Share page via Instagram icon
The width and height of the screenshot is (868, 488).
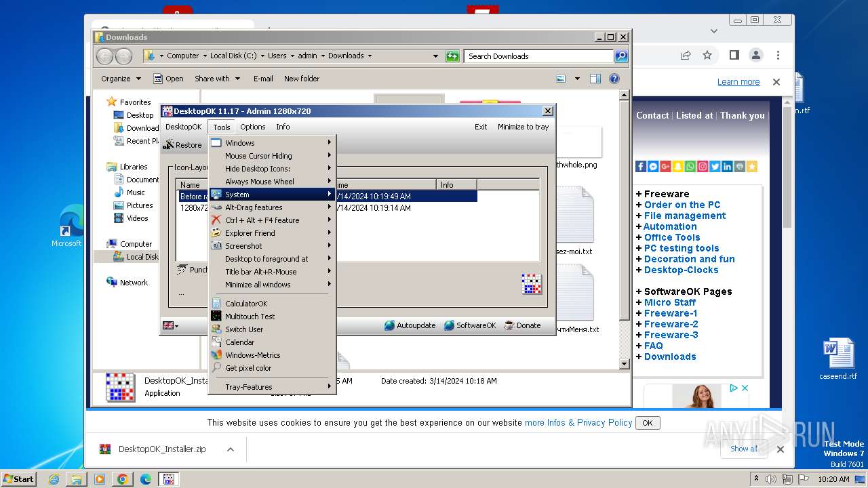tap(703, 166)
